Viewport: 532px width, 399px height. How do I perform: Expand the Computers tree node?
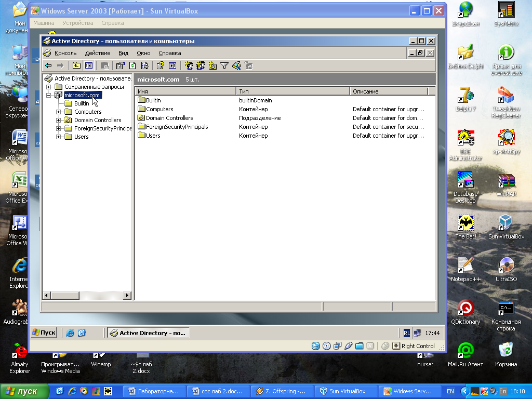(58, 112)
